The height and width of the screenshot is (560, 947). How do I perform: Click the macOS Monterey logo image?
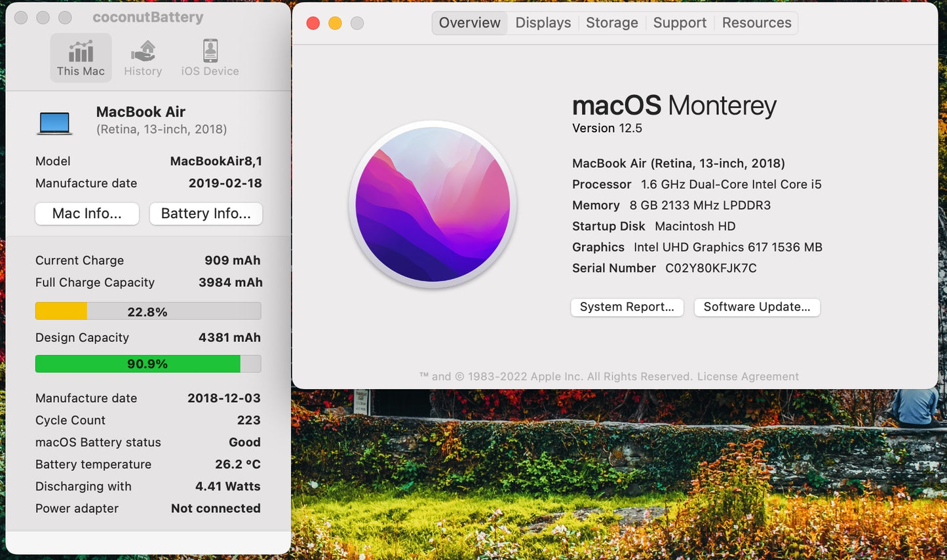click(433, 205)
